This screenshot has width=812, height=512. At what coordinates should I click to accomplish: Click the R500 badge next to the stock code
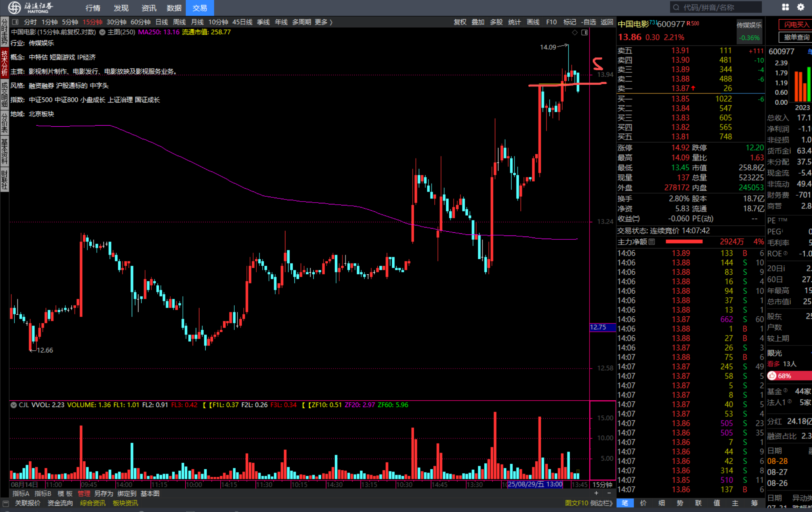pyautogui.click(x=693, y=23)
